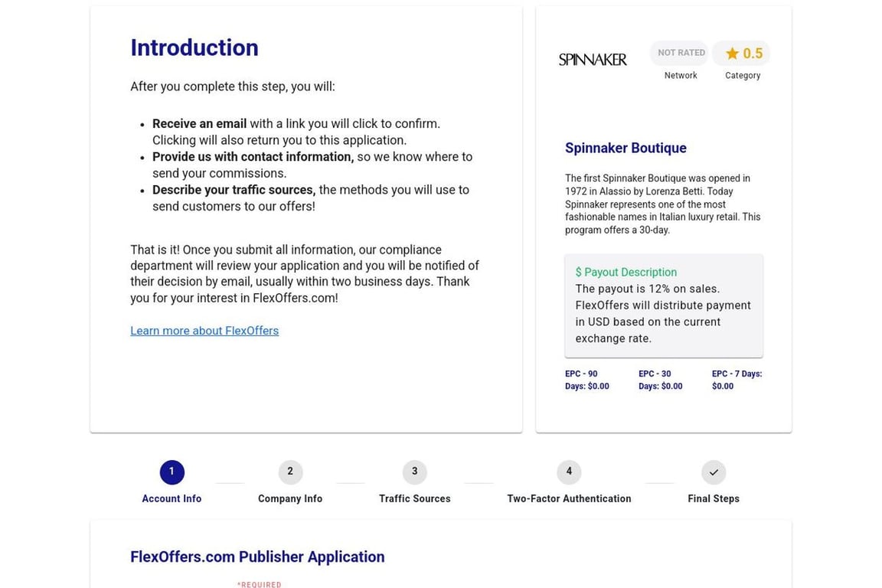
Task: Click the FlexOffers.com Publisher Application heading
Action: click(x=257, y=557)
